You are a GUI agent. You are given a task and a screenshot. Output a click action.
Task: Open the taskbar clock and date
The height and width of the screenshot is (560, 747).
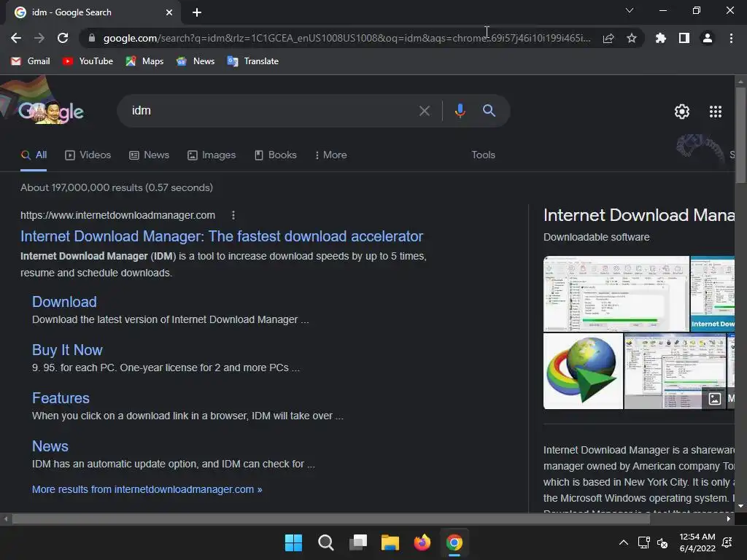pyautogui.click(x=697, y=542)
